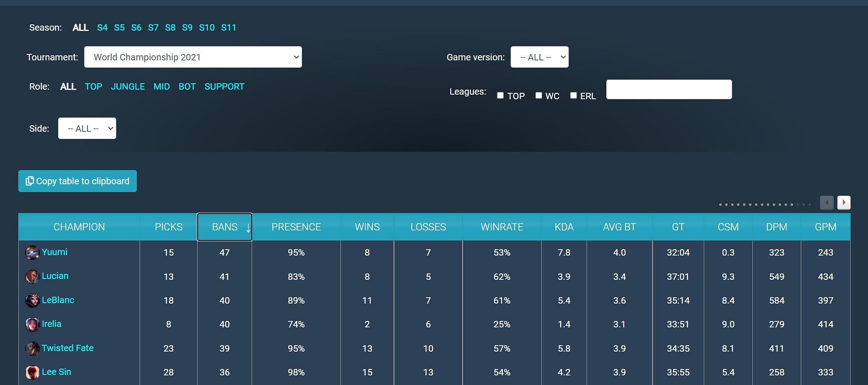868x385 pixels.
Task: Click the Yuumi champion portrait icon
Action: [x=32, y=252]
